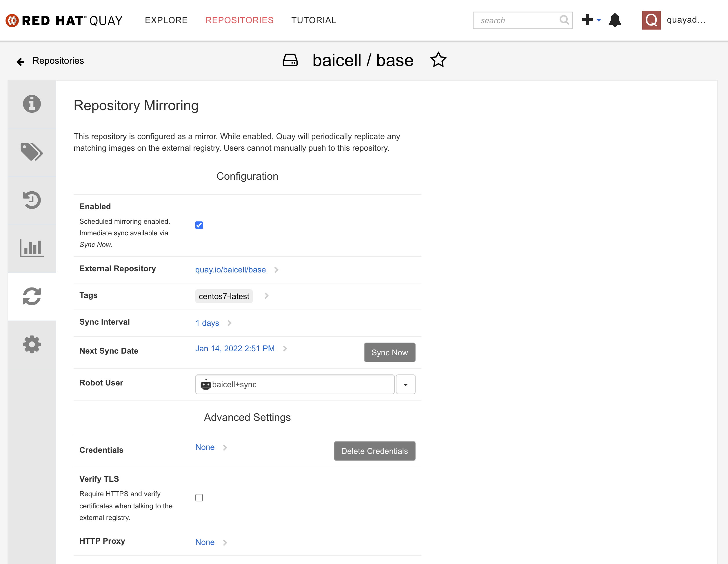Go to the Explore menu item
This screenshot has width=728, height=564.
[x=166, y=20]
